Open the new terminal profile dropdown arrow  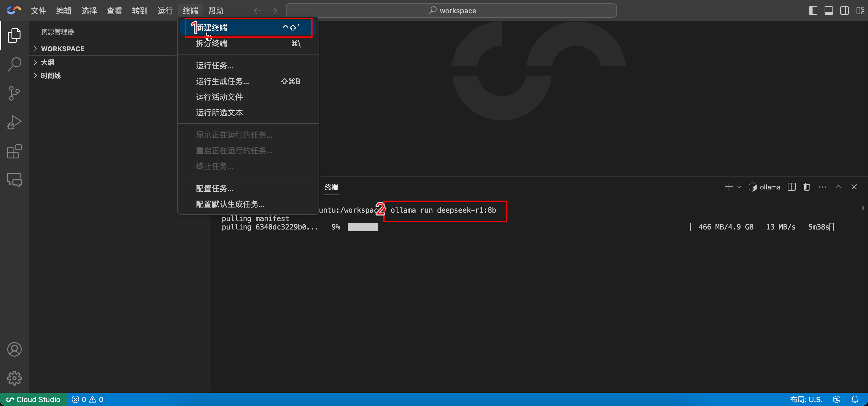coord(739,187)
